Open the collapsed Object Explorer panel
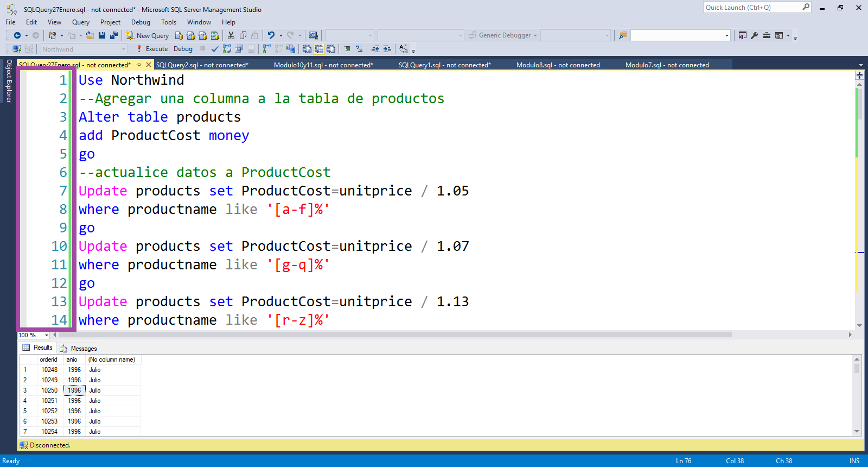Viewport: 868px width, 467px height. (x=9, y=81)
